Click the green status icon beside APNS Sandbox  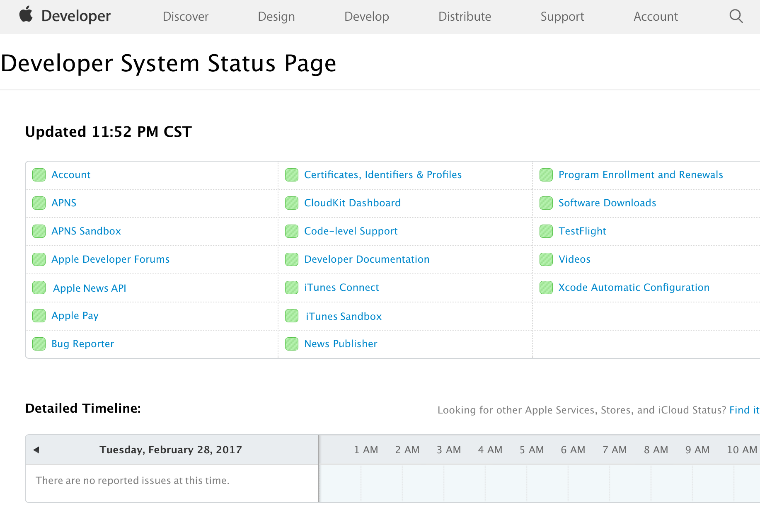[39, 231]
